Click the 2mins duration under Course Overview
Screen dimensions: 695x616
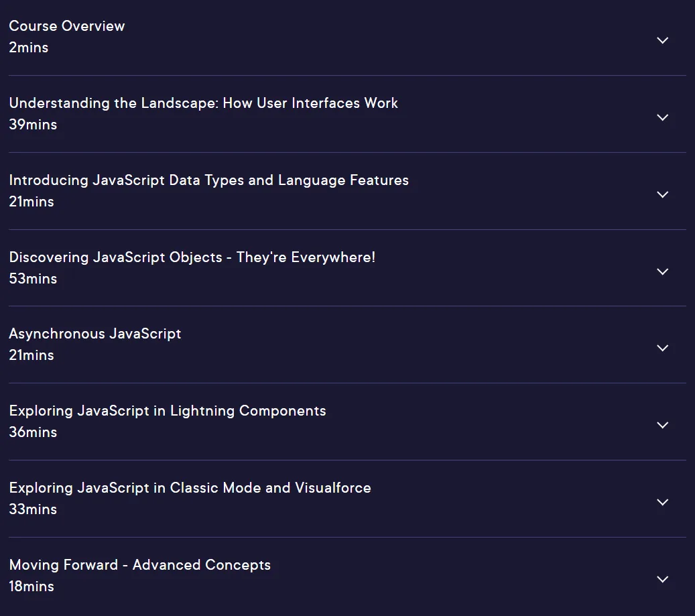29,48
